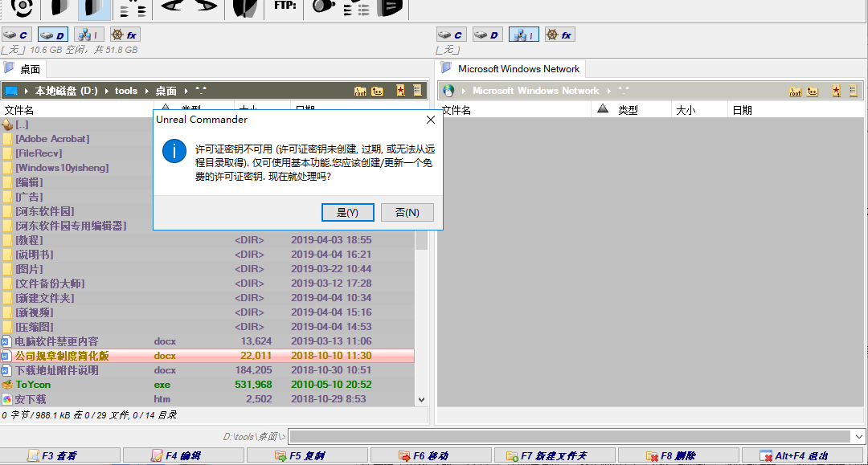
Task: Expand the arrow after 桌面 in the breadcrumb
Action: [186, 91]
